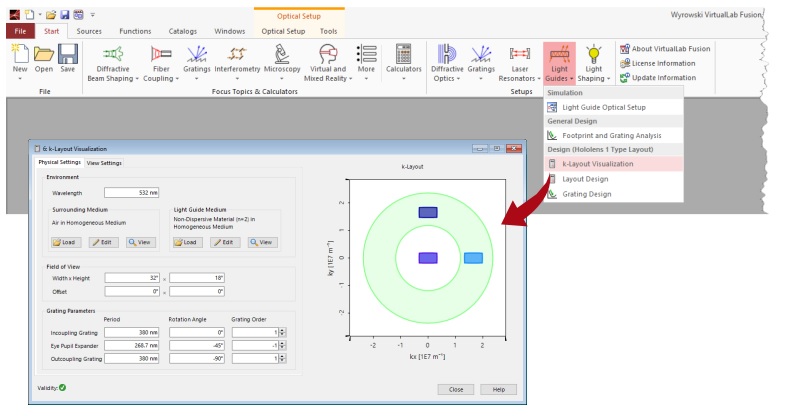786x416 pixels.
Task: Switch to the Catalogs ribbon tab
Action: pos(183,31)
